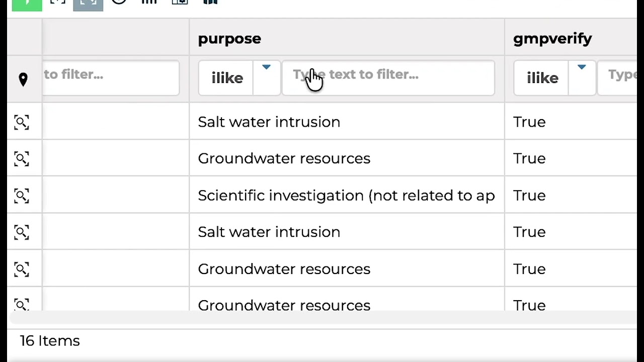Image resolution: width=644 pixels, height=362 pixels.
Task: Zoom to feature of second Groundwater resources row
Action: (22, 269)
